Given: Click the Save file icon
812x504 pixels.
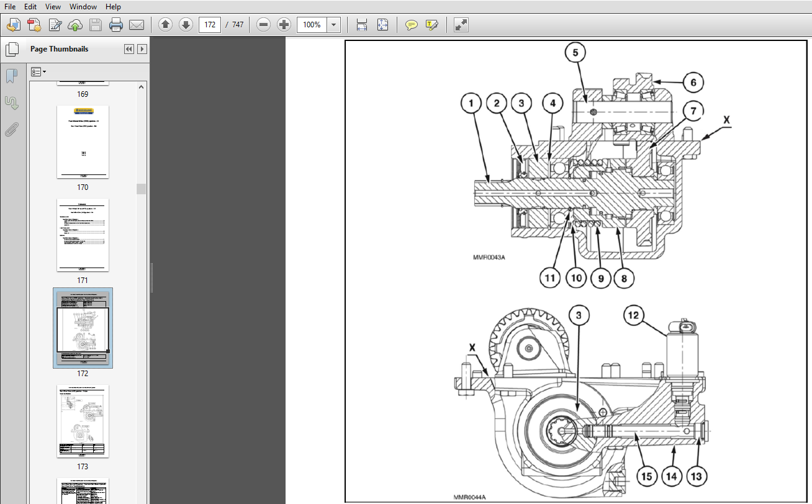Looking at the screenshot, I should pyautogui.click(x=96, y=25).
